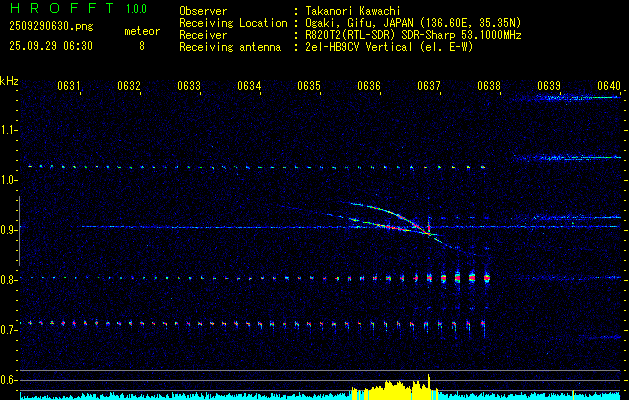Viewport: 629px width, 400px height.
Task: Click the 0636 time marker
Action: click(369, 86)
